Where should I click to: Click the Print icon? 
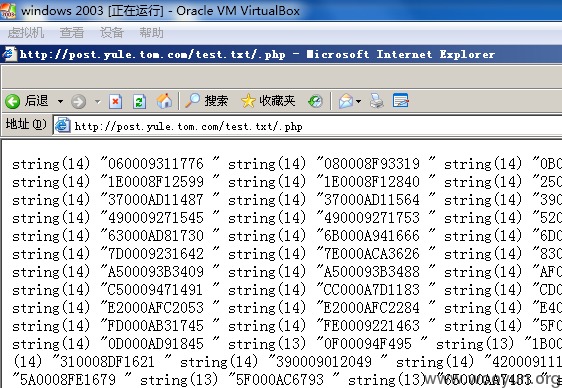(x=377, y=101)
